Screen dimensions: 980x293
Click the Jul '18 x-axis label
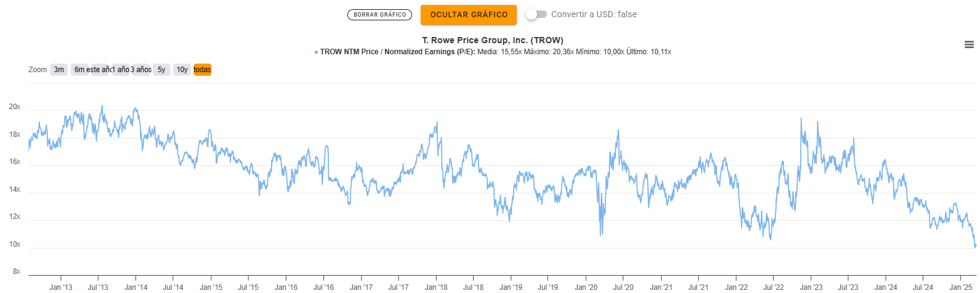473,287
